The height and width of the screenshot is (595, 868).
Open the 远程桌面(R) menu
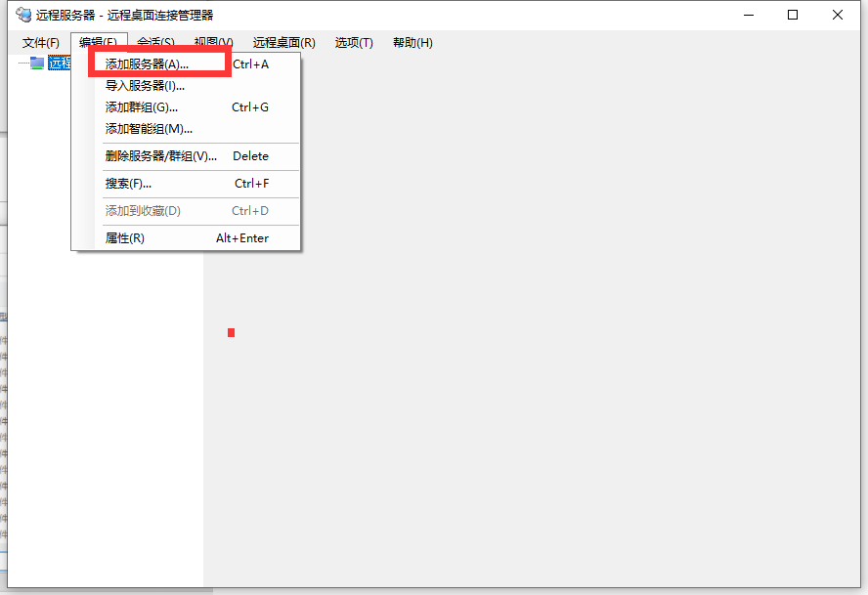point(283,42)
